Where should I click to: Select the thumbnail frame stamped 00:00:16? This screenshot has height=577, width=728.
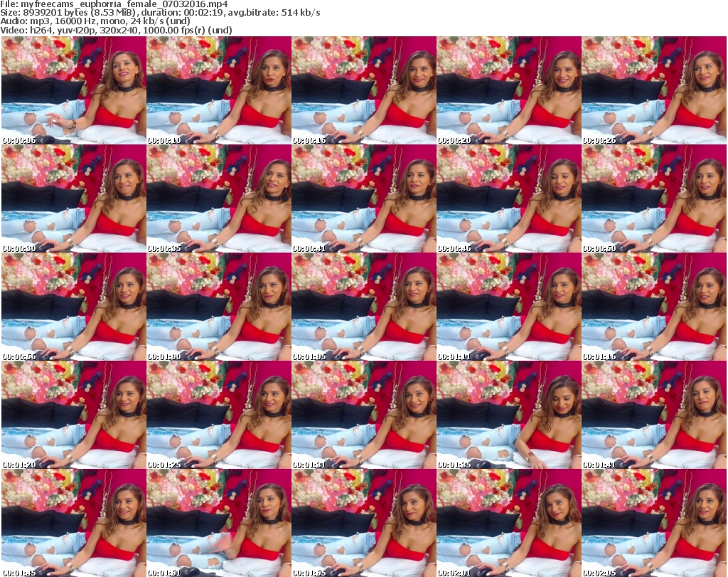coord(364,90)
